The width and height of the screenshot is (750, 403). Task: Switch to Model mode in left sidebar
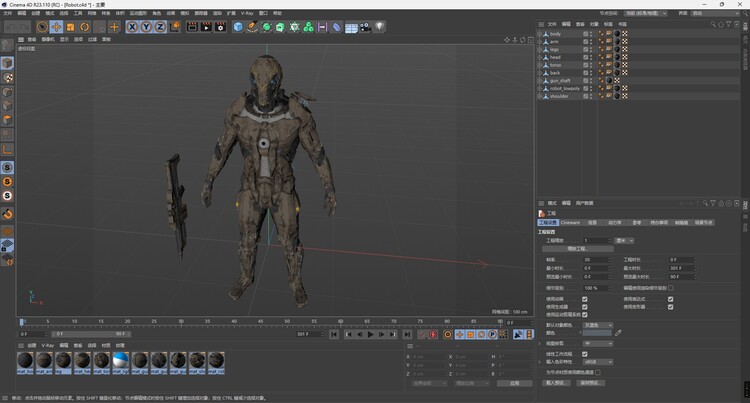[7, 63]
